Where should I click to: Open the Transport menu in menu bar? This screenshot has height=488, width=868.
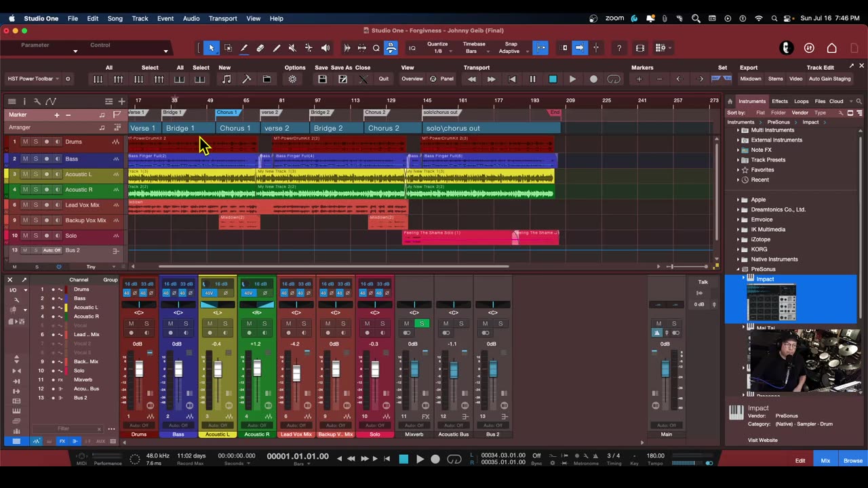pos(222,18)
